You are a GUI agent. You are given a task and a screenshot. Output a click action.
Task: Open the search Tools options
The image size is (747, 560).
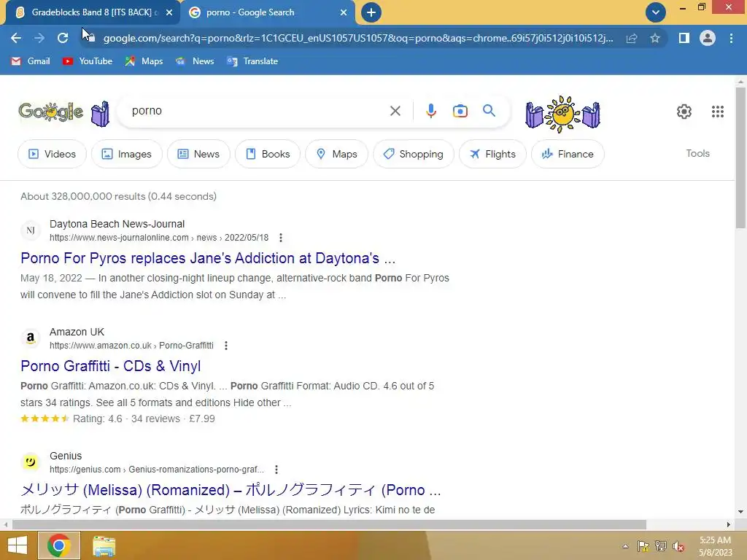tap(697, 153)
